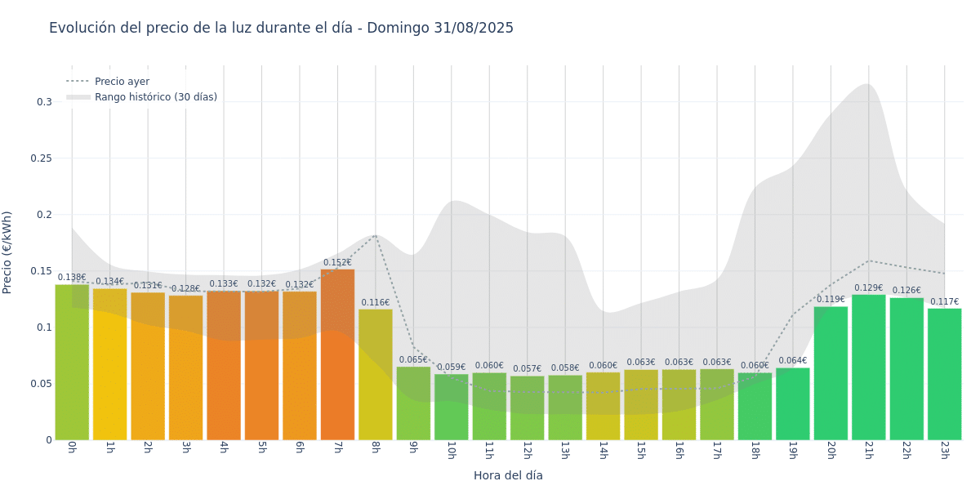
Task: Click the "Hora del día" x-axis title
Action: click(508, 475)
